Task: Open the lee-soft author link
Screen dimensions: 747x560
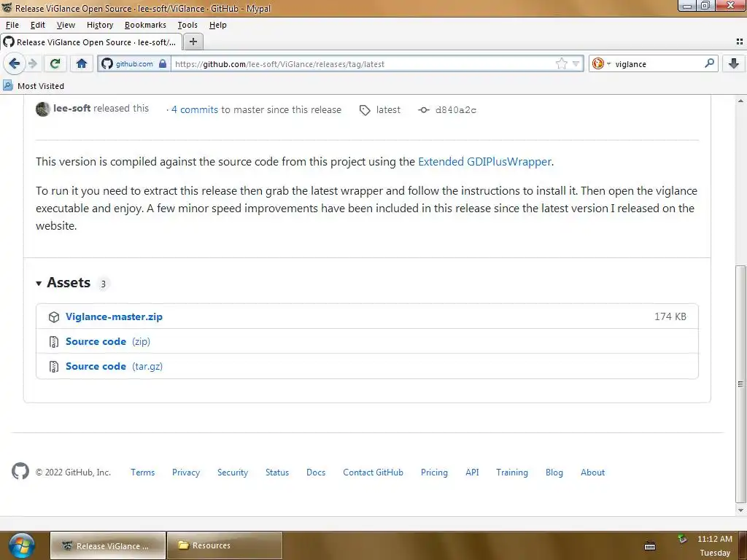Action: point(72,108)
